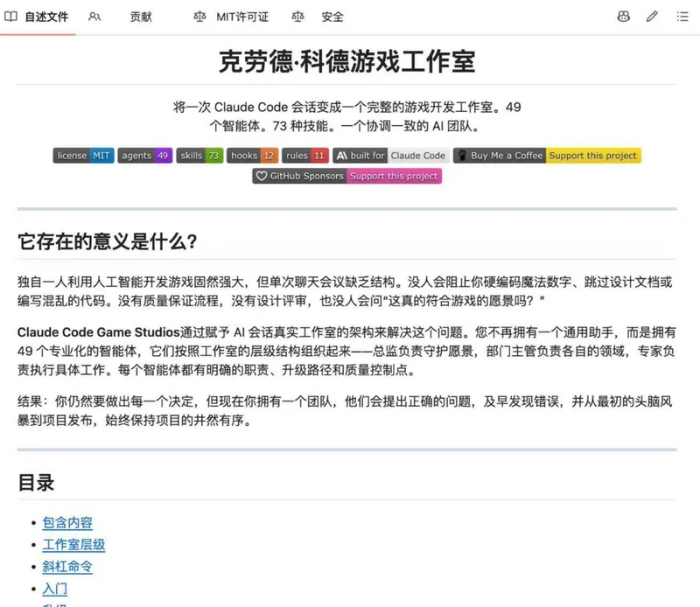Click the license MIT badge

tap(83, 156)
